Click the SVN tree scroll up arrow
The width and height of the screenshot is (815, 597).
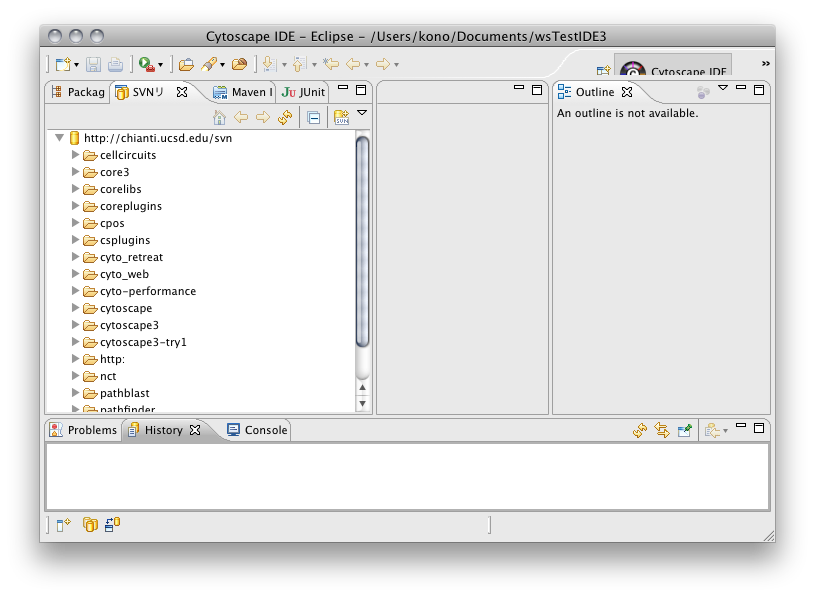tap(362, 387)
